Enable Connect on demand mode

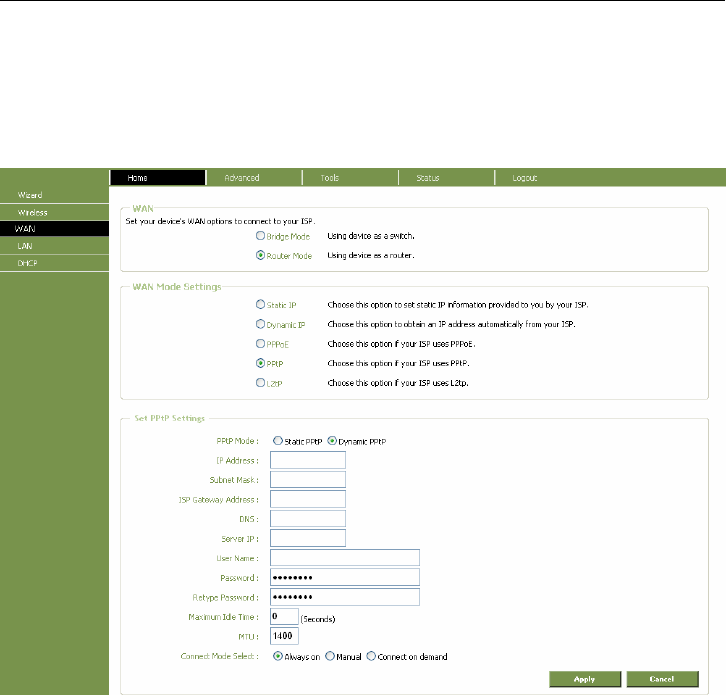371,657
